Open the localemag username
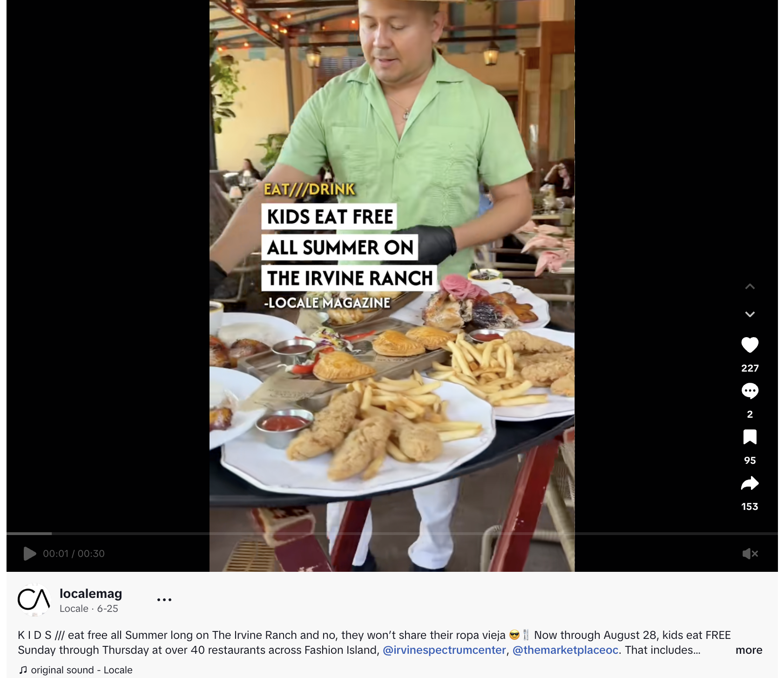This screenshot has height=678, width=784. click(91, 594)
